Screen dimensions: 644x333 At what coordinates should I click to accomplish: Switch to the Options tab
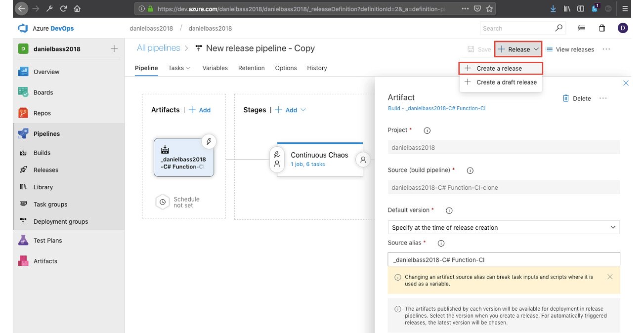(286, 68)
